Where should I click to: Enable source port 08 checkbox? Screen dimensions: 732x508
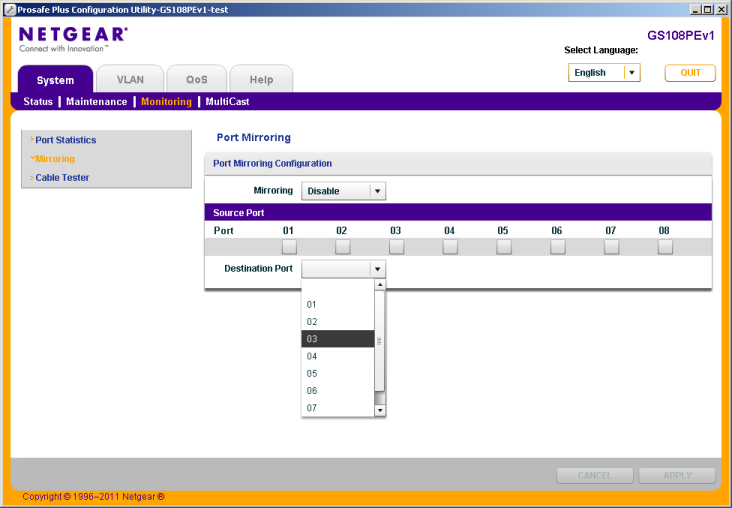click(x=665, y=247)
